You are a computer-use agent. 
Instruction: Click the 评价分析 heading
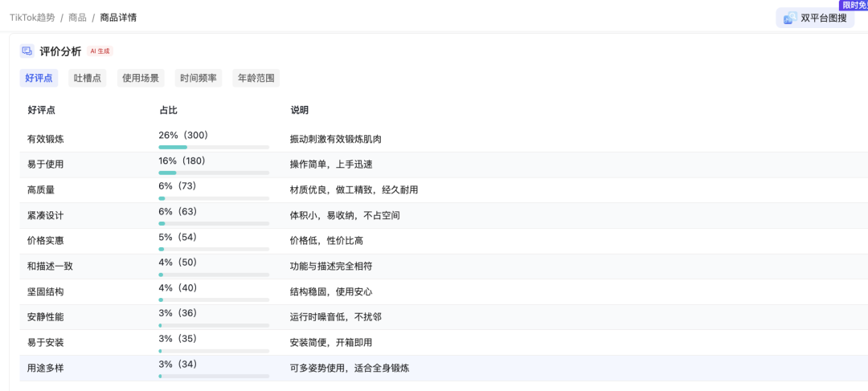pos(60,51)
